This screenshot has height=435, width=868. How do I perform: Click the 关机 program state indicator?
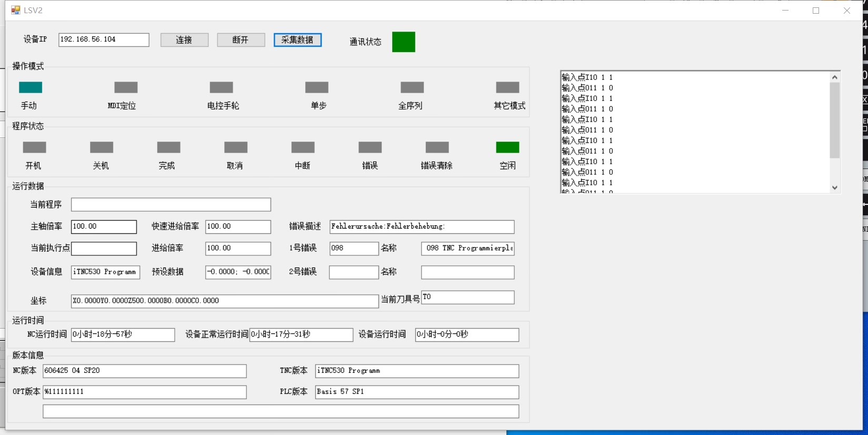point(102,147)
